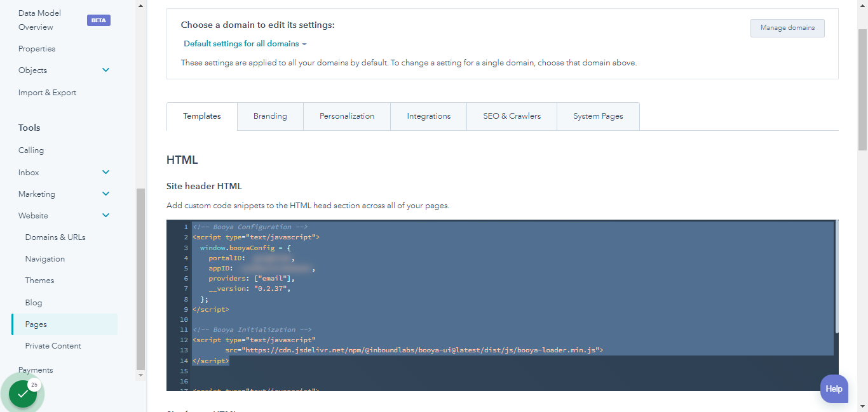
Task: Click inside the Site header HTML editor
Action: [502, 305]
